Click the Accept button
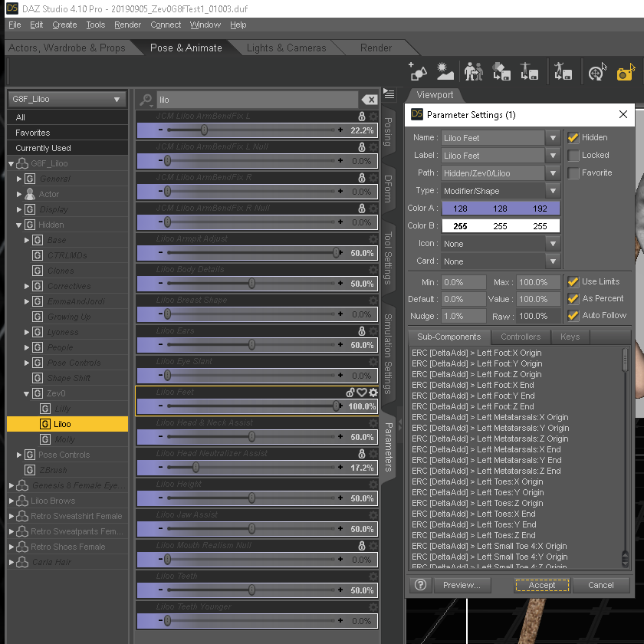The height and width of the screenshot is (644, 644). pos(542,585)
